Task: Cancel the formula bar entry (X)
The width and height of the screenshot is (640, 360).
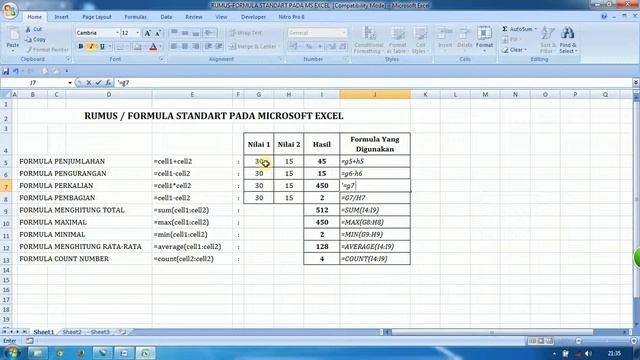Action: click(x=89, y=83)
